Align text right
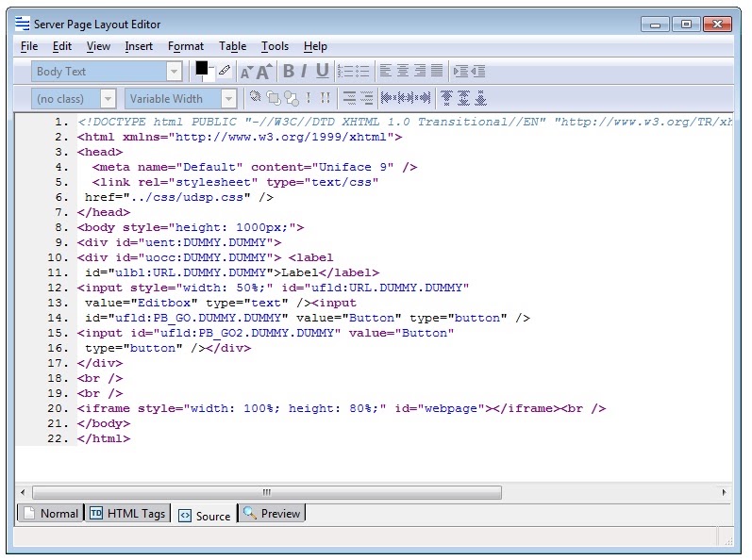The height and width of the screenshot is (560, 752). pyautogui.click(x=420, y=72)
